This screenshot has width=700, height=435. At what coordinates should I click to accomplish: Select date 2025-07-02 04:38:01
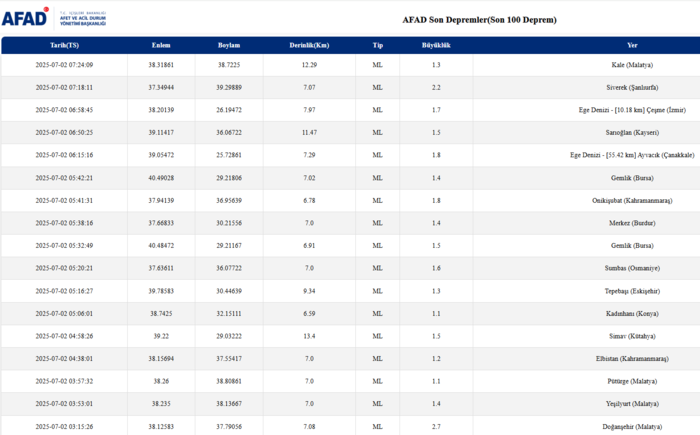coord(64,359)
